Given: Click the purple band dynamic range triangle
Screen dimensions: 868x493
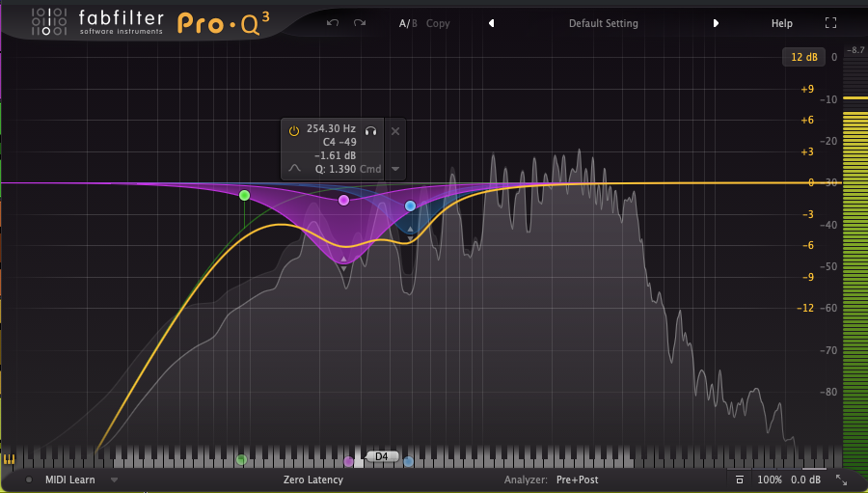Looking at the screenshot, I should [343, 260].
